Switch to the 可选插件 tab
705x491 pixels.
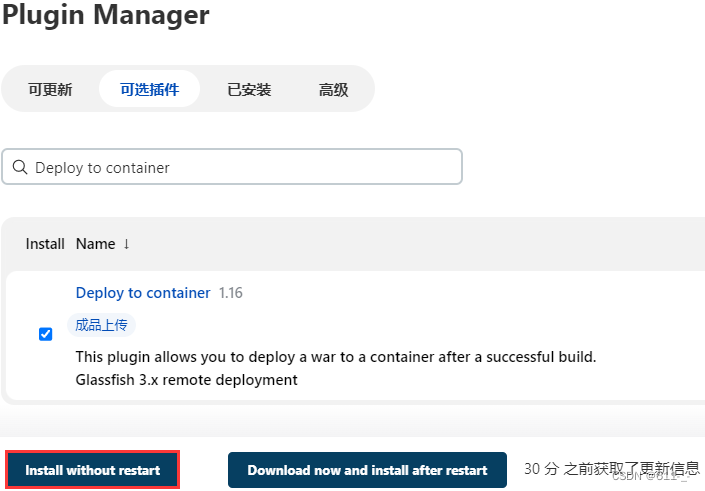(149, 89)
